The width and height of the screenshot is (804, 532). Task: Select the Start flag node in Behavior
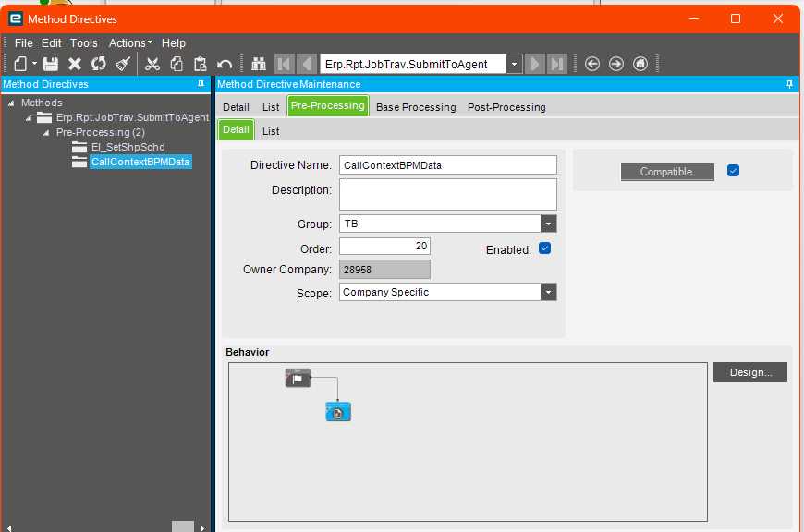(x=298, y=379)
